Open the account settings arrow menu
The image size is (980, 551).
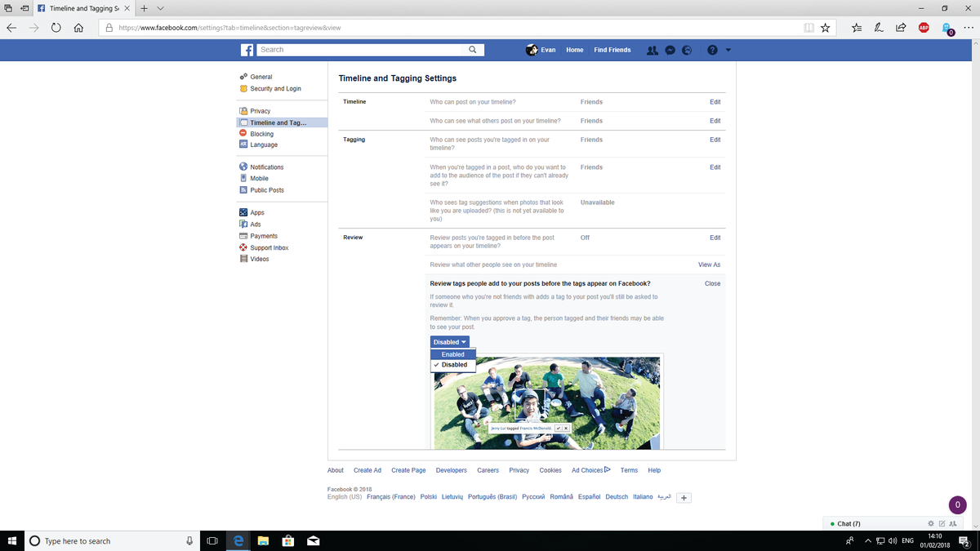coord(728,50)
